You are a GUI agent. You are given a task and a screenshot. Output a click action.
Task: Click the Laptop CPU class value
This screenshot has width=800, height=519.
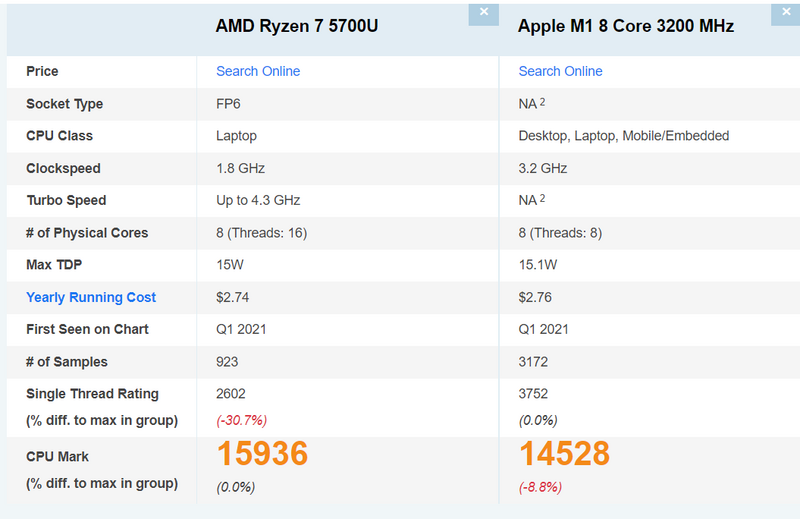click(236, 136)
